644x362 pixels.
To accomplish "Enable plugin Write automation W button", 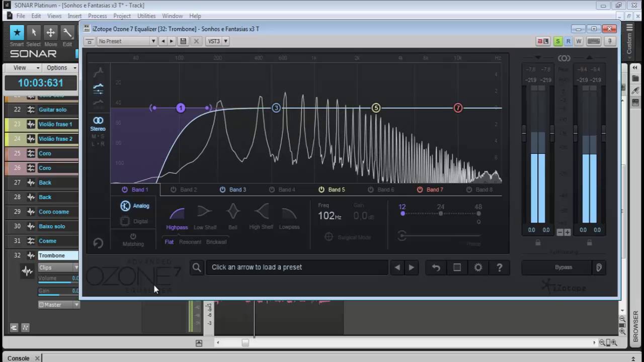I will pyautogui.click(x=579, y=41).
